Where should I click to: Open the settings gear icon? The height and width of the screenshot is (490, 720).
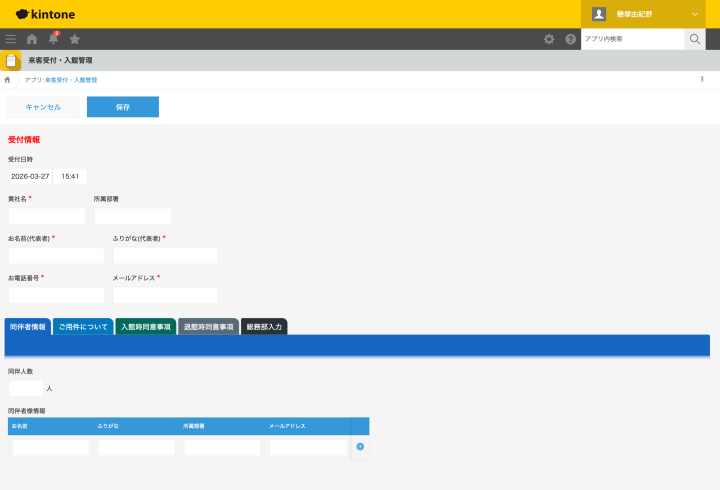click(549, 39)
